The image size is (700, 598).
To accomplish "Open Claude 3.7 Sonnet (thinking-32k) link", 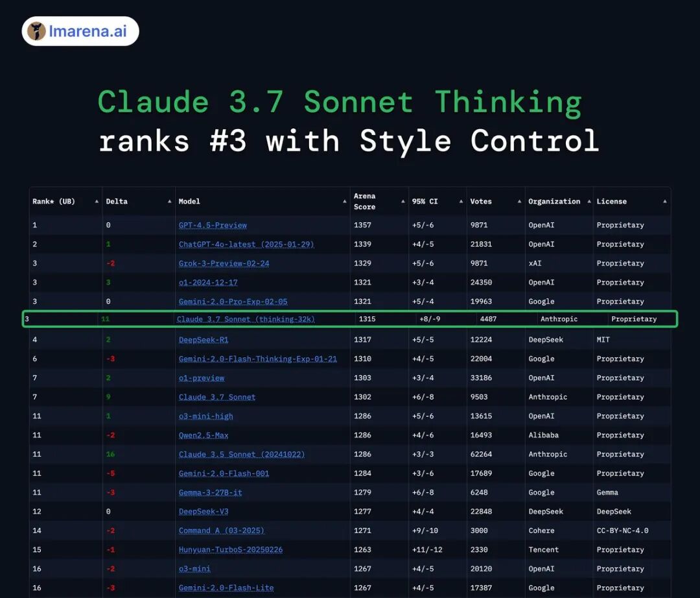I will (246, 319).
